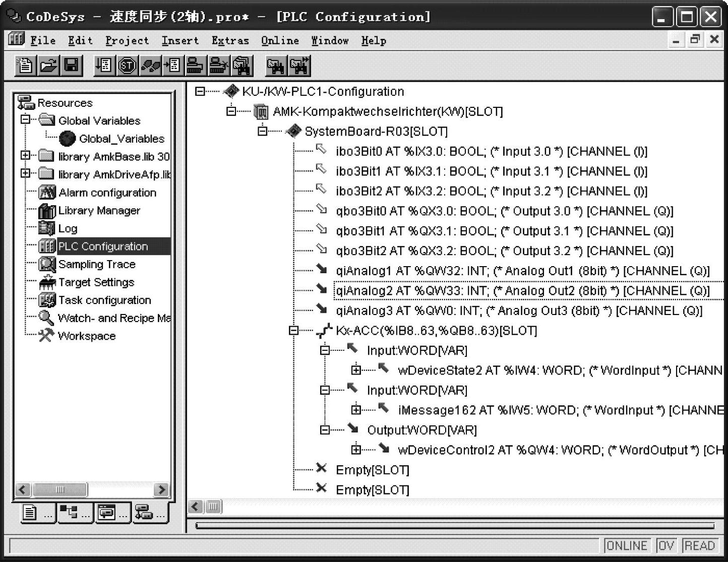Expand the iMessage162 channel node
Viewport: 728px width, 562px height.
(x=356, y=410)
